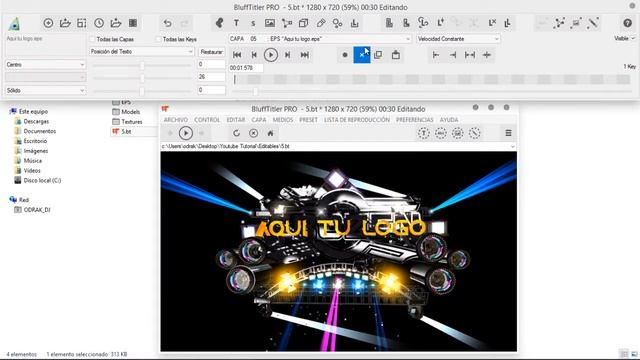The width and height of the screenshot is (640, 360).
Task: Open the EDITAR menu
Action: [236, 120]
